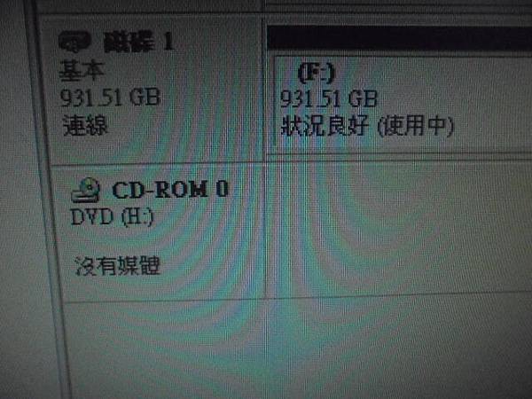Image resolution: width=532 pixels, height=399 pixels.
Task: Click the 931.51 GB size inside F: volume
Action: (x=329, y=98)
